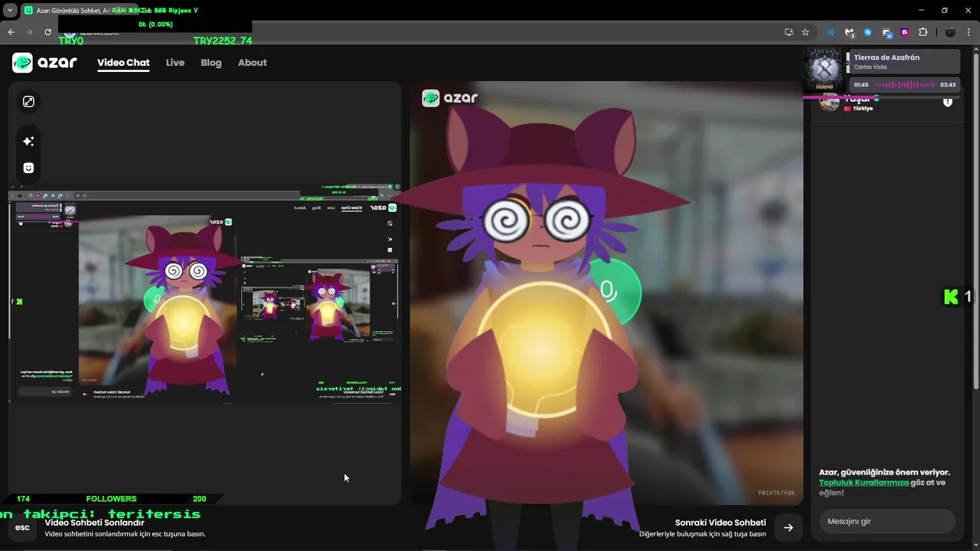Click the music album cover thumbnail

(x=825, y=70)
